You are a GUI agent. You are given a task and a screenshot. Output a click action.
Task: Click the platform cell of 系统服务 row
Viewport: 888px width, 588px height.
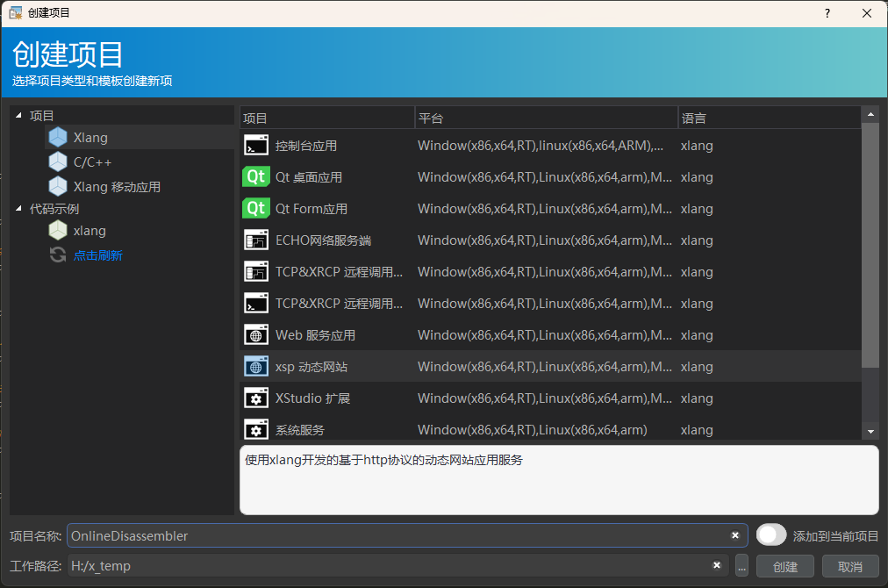point(533,430)
